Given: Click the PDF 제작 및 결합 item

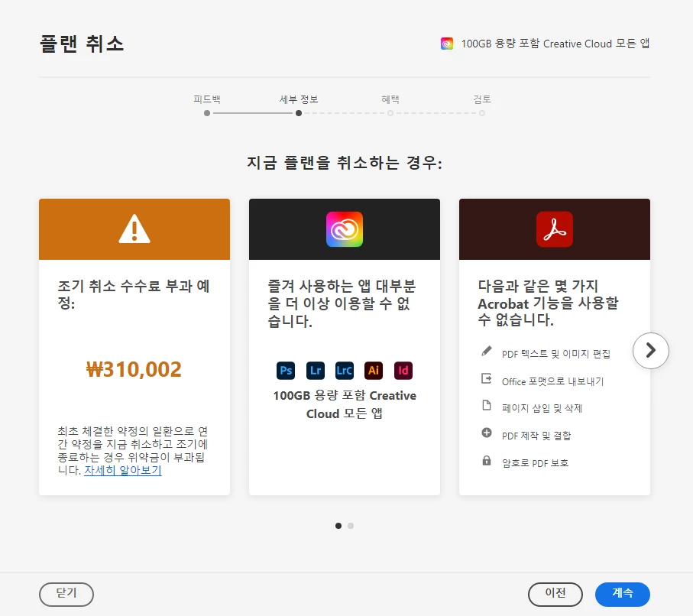Looking at the screenshot, I should pos(536,436).
